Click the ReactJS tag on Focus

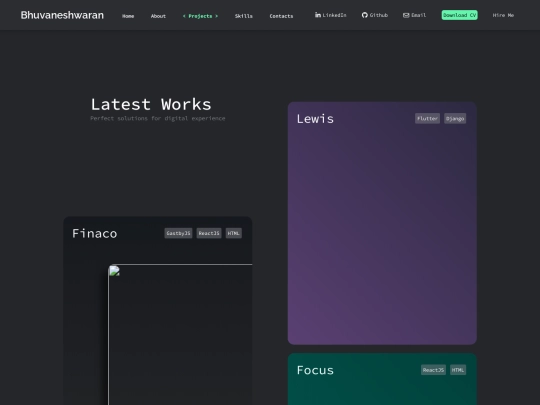point(433,370)
